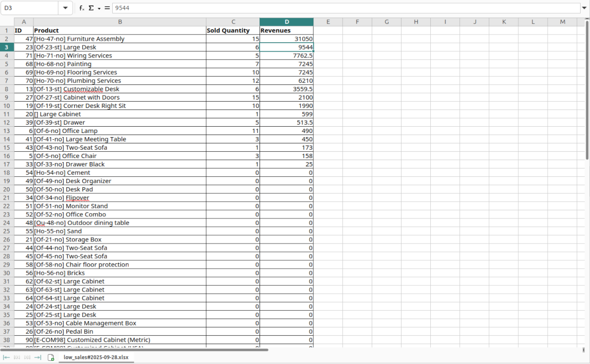This screenshot has width=590, height=364.
Task: Open the Name Box dropdown
Action: point(65,8)
